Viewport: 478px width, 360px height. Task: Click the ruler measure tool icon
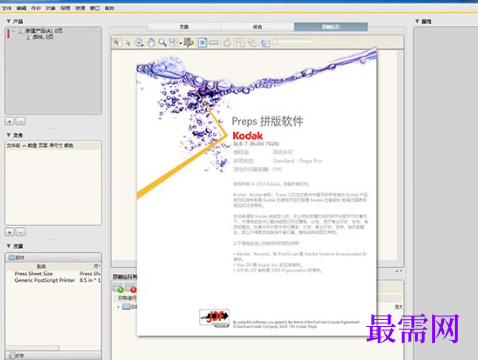pos(213,43)
